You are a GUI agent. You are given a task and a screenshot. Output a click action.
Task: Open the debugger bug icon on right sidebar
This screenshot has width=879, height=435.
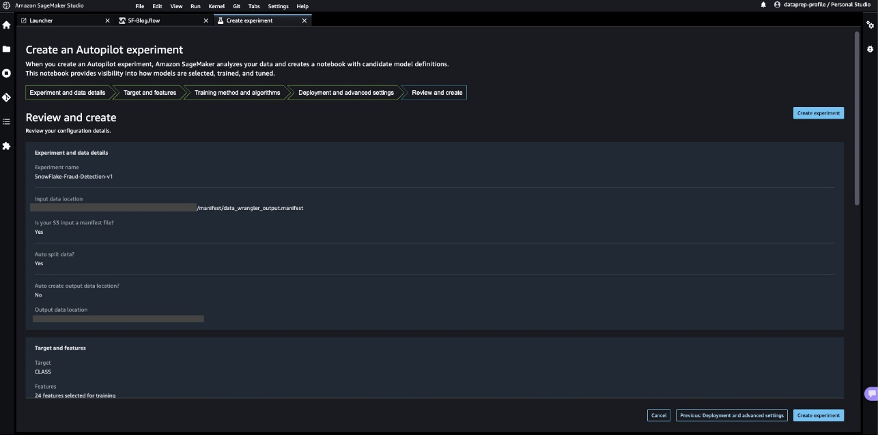[870, 49]
